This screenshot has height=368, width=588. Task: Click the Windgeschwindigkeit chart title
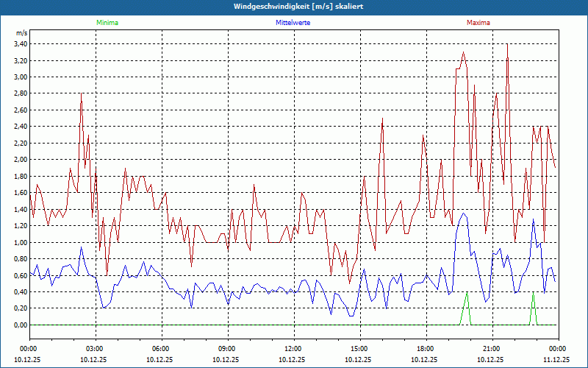pyautogui.click(x=298, y=7)
